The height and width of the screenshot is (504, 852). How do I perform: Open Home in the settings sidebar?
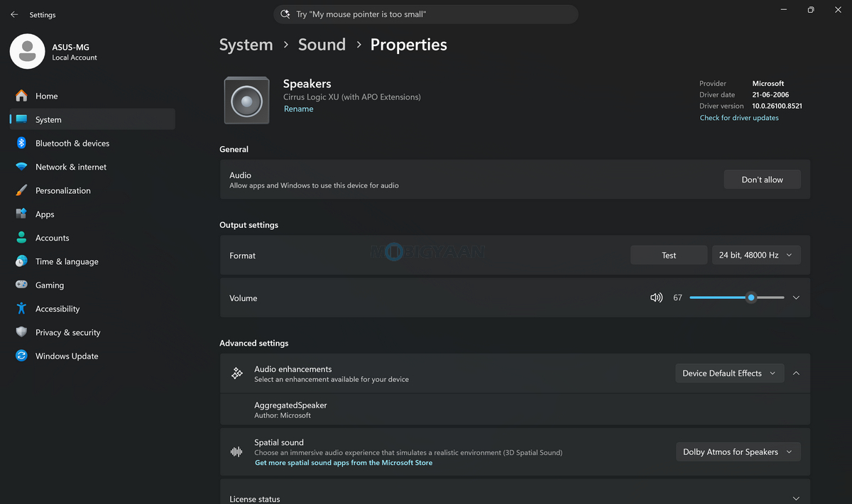click(x=92, y=96)
